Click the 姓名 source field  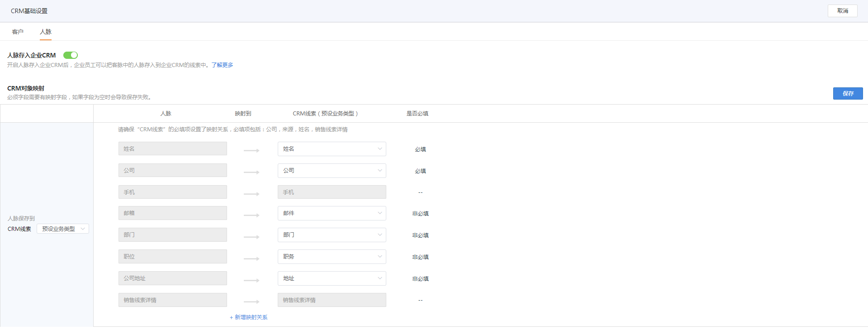[x=172, y=149]
